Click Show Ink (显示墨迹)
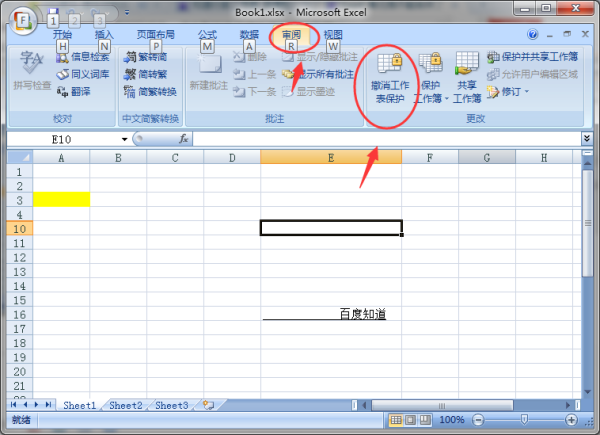 click(x=308, y=91)
